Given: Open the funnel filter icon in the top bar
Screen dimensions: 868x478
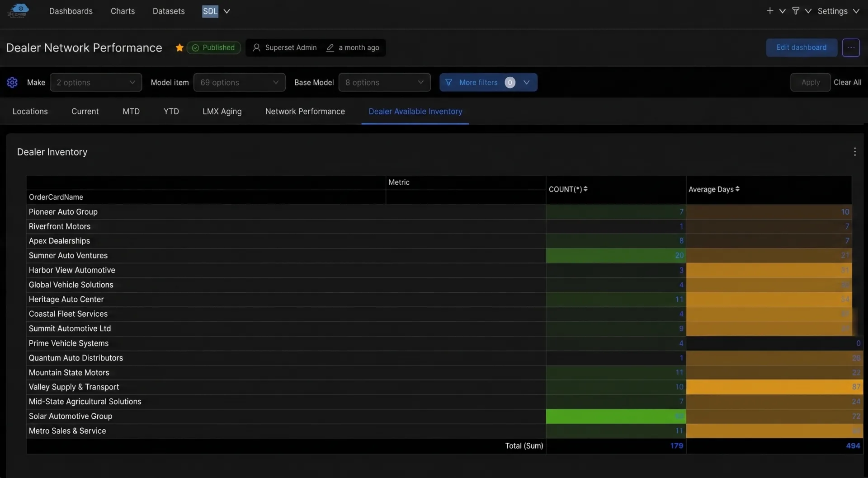Looking at the screenshot, I should 796,11.
